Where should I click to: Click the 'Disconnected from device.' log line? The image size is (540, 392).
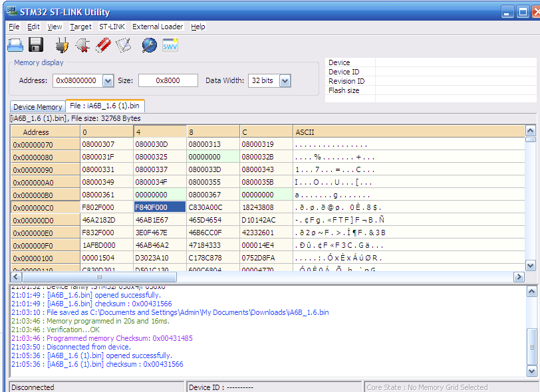point(71,347)
